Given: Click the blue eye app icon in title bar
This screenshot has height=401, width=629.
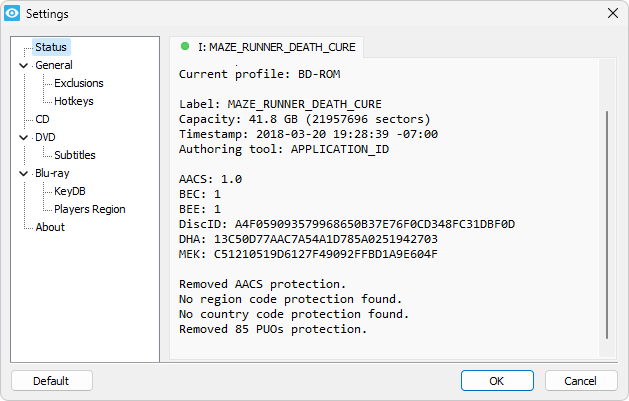Looking at the screenshot, I should (12, 13).
